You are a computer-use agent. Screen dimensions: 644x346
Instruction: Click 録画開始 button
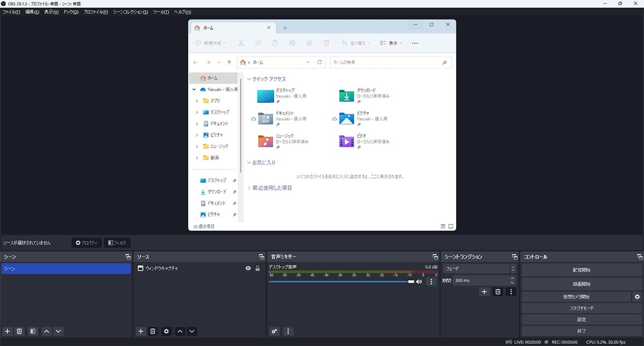[x=582, y=284]
